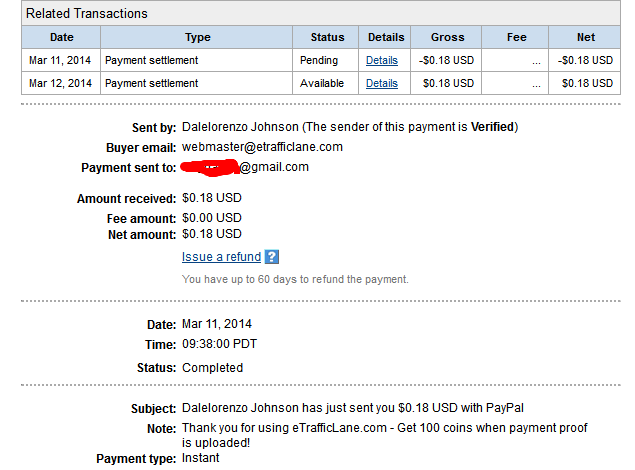Click the Issue a refund link

click(x=222, y=257)
